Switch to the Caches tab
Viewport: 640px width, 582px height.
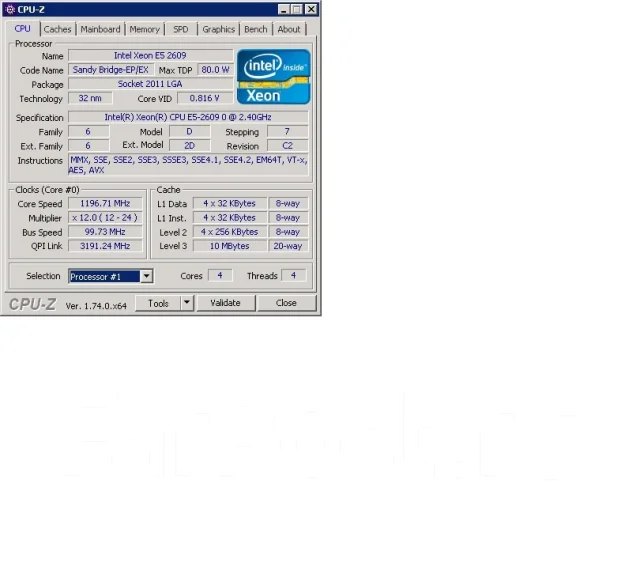coord(58,29)
